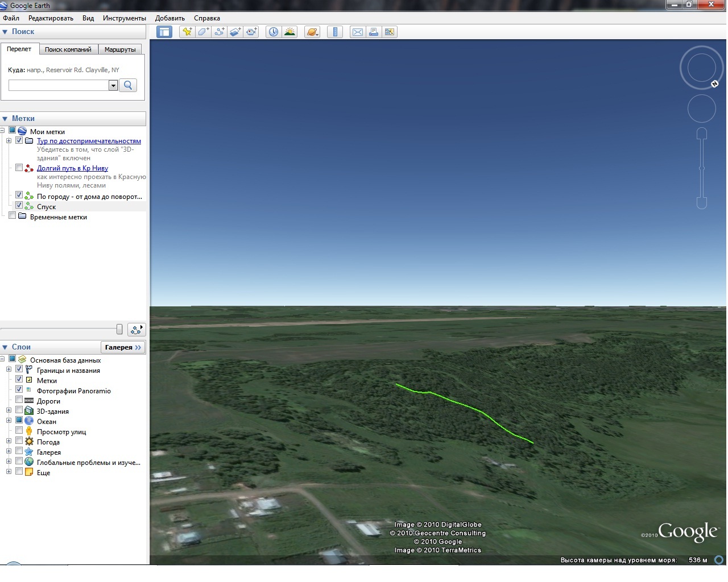Open the Тур по достопримечательностям link

89,141
